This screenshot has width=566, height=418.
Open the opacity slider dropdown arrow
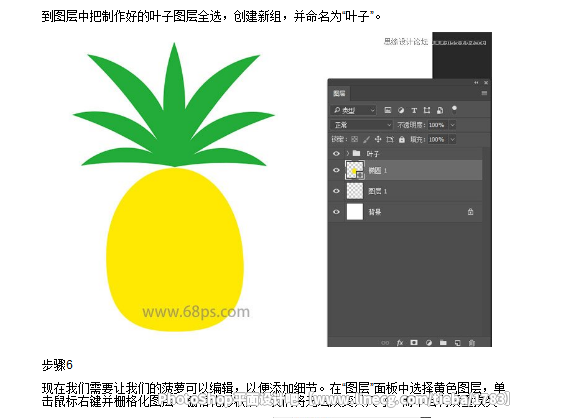pyautogui.click(x=452, y=125)
